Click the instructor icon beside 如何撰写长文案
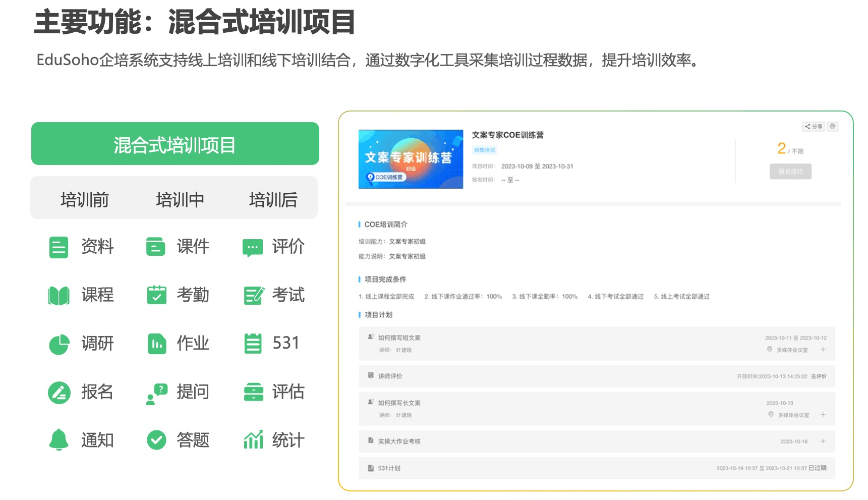Screen dimensions: 868x500 (x=371, y=402)
